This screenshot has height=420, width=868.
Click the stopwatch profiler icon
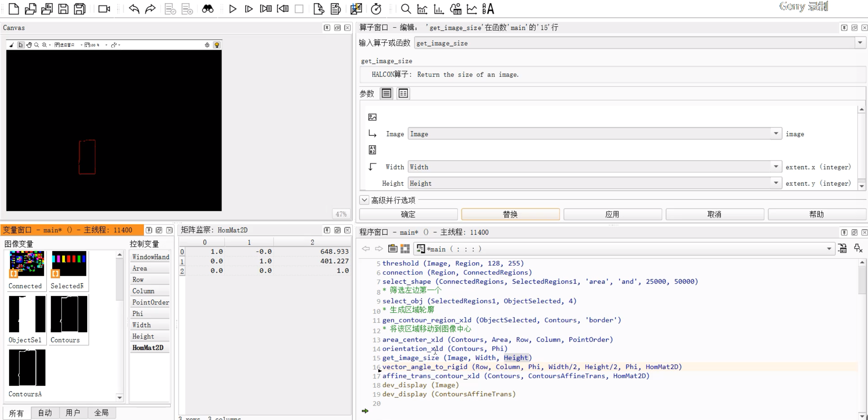tap(376, 9)
